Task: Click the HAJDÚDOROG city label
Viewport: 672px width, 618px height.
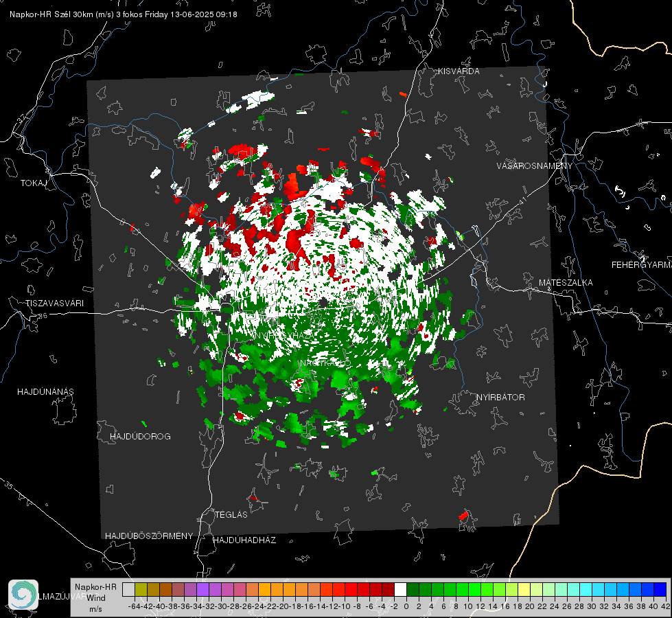Action: [x=140, y=436]
